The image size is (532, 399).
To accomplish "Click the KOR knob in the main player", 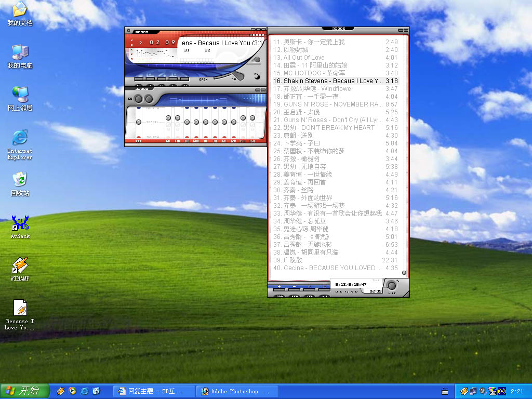I will click(x=257, y=77).
